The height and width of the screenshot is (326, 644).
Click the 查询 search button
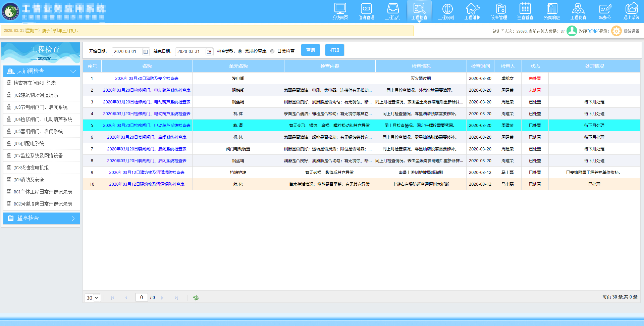click(x=311, y=50)
